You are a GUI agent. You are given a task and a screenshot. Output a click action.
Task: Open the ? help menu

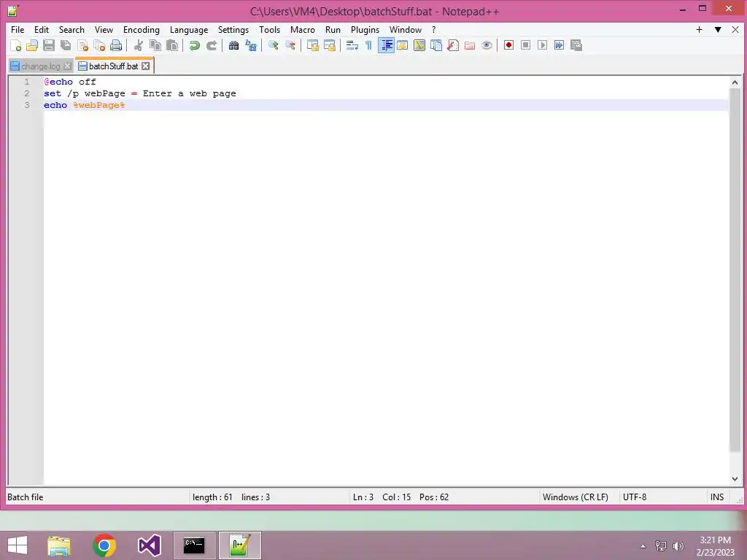pos(433,29)
